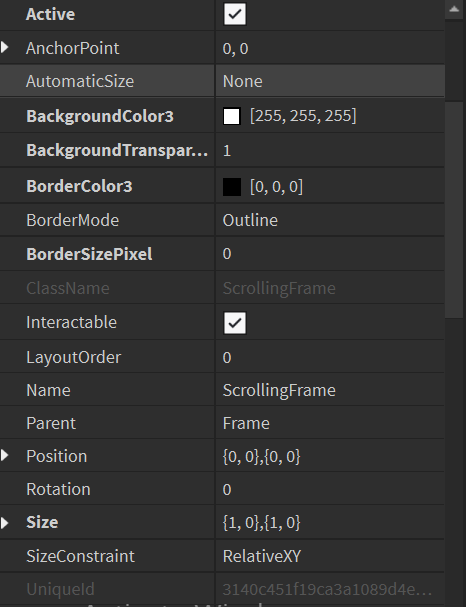
Task: Select the BackgroundTranspar... property label
Action: [117, 150]
